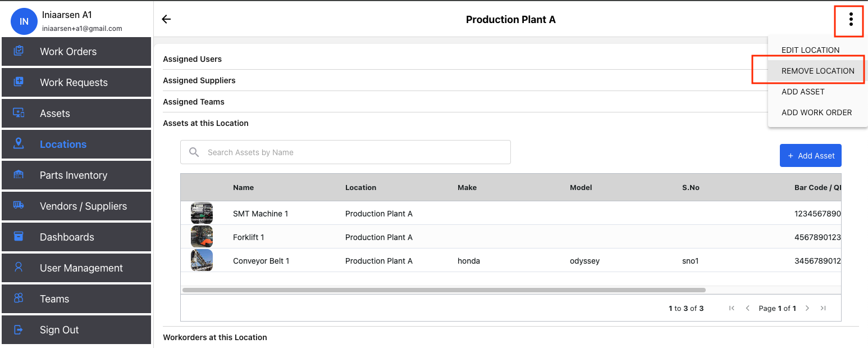Click the Work Orders clipboard icon
The height and width of the screenshot is (348, 868).
pos(19,51)
